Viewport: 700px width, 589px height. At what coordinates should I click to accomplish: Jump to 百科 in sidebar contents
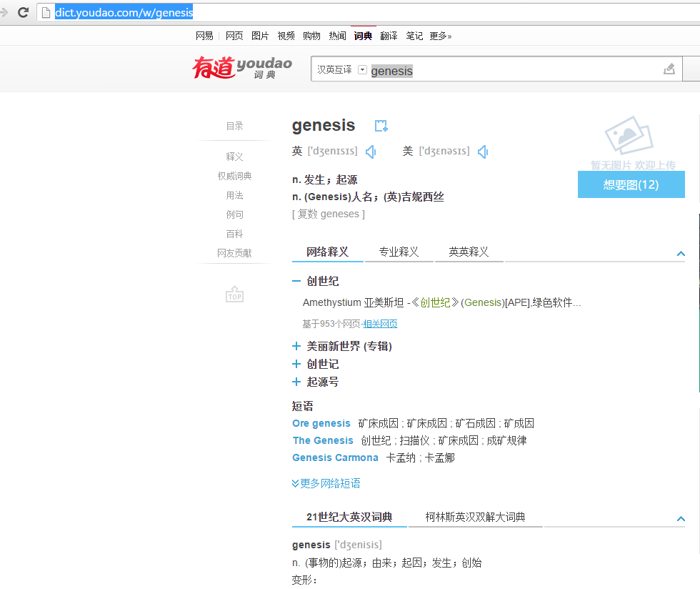(234, 234)
